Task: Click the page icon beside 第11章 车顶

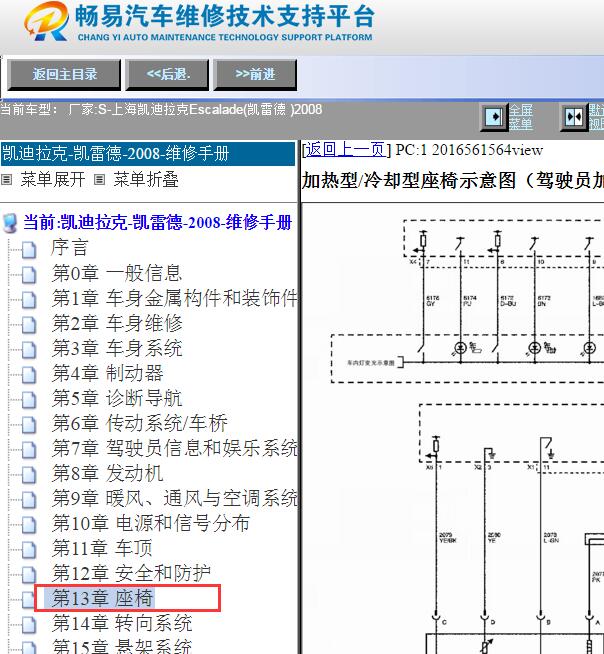Action: click(x=29, y=550)
